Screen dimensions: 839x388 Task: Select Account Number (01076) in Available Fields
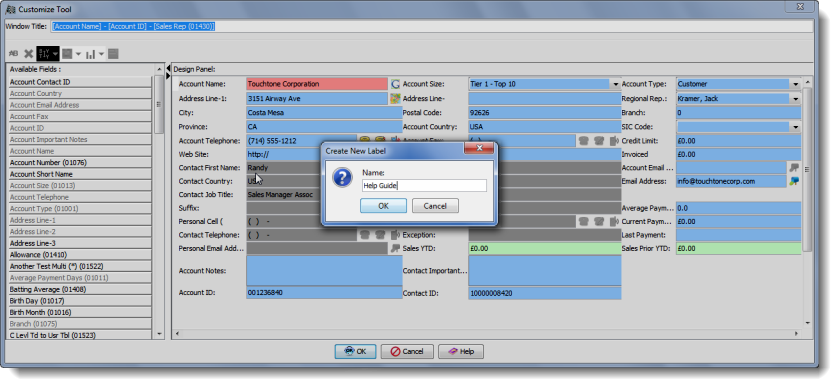[80, 163]
